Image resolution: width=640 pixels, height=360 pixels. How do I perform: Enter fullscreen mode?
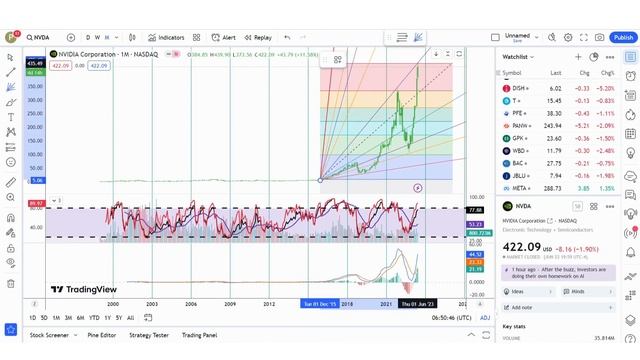[x=584, y=38]
